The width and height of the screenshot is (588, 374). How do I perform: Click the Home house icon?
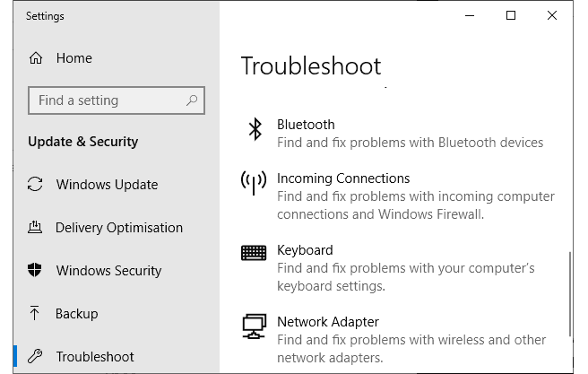(36, 58)
